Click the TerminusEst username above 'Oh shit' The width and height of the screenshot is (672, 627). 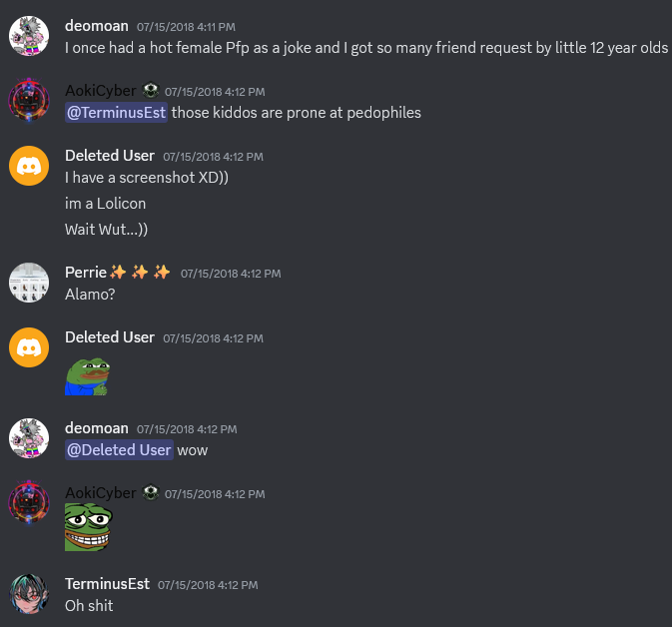pyautogui.click(x=107, y=584)
